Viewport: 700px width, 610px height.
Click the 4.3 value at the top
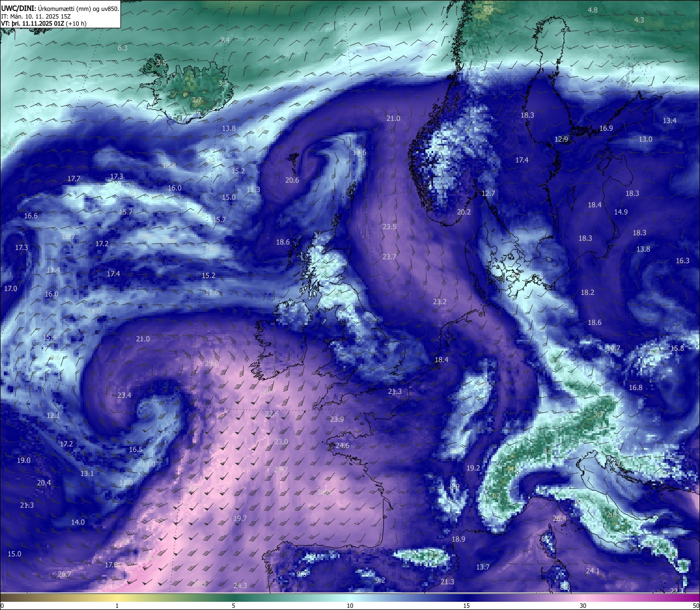[639, 20]
